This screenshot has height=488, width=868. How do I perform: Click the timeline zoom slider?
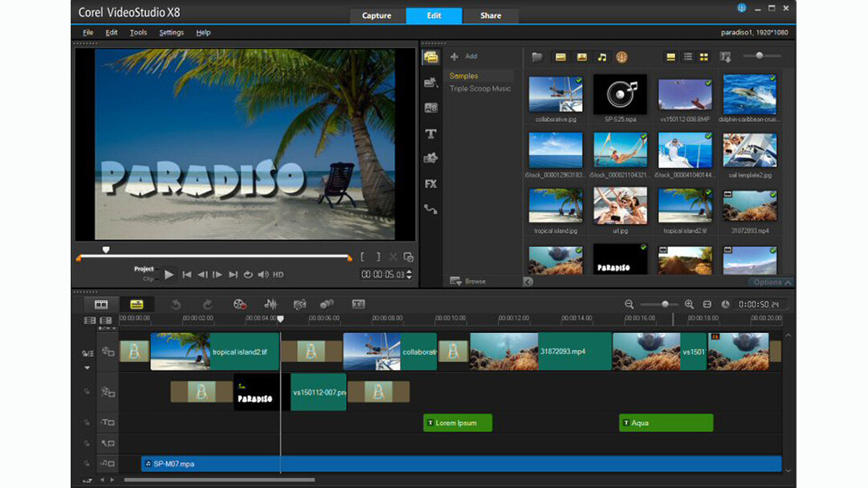[x=665, y=304]
